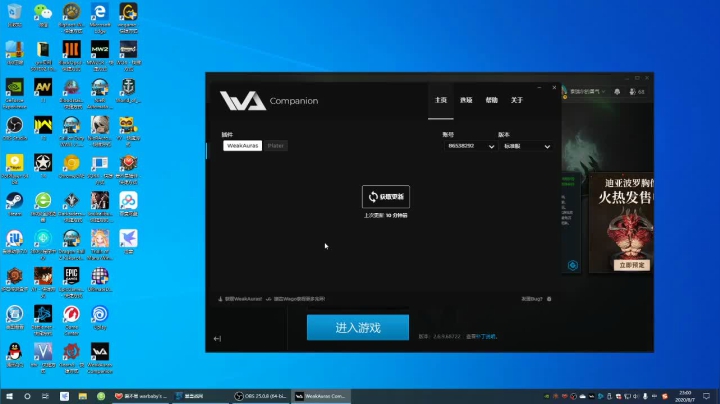Open the QQ penguin desktop icon
Viewport: 720px width, 404px height.
(15, 355)
